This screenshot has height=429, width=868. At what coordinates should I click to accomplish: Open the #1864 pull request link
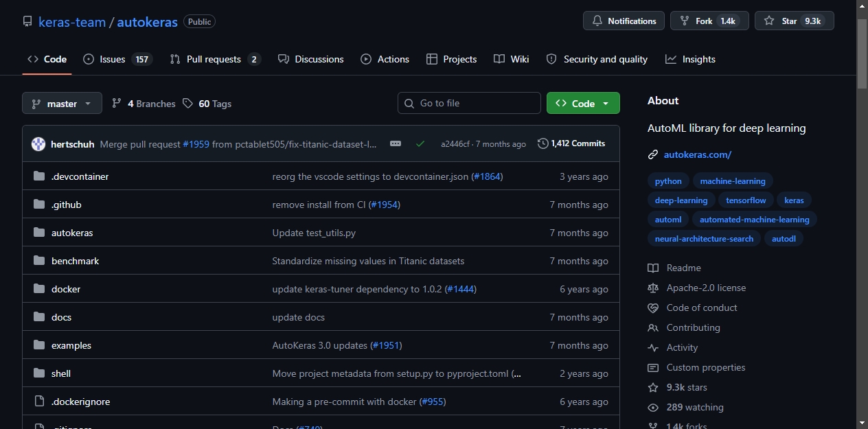(x=487, y=176)
